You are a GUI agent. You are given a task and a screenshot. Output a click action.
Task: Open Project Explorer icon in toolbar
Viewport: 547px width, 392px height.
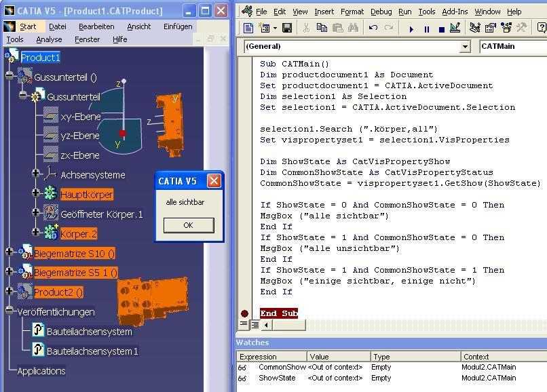tap(474, 28)
